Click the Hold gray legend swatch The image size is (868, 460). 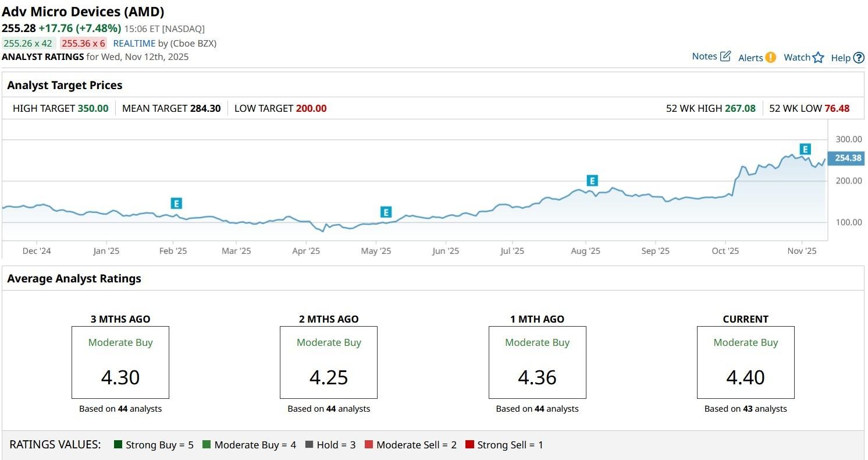click(x=309, y=445)
